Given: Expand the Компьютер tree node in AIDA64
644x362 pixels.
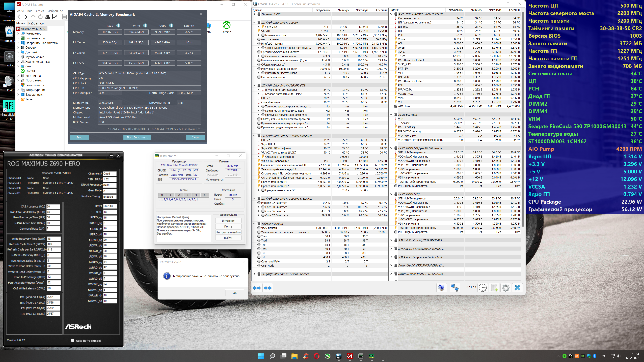Looking at the screenshot, I should tap(18, 34).
